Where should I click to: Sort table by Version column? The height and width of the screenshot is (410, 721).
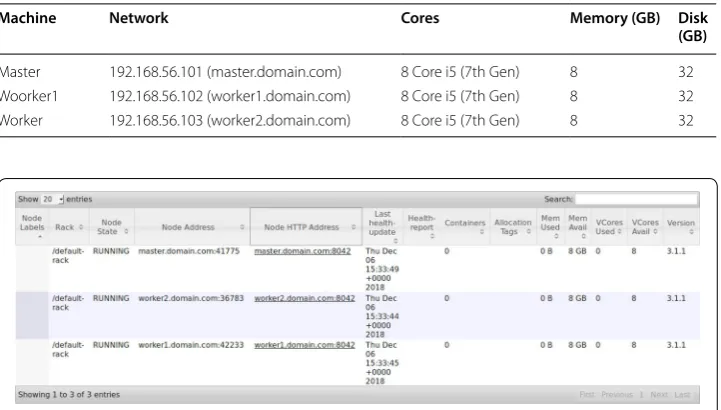click(x=681, y=227)
